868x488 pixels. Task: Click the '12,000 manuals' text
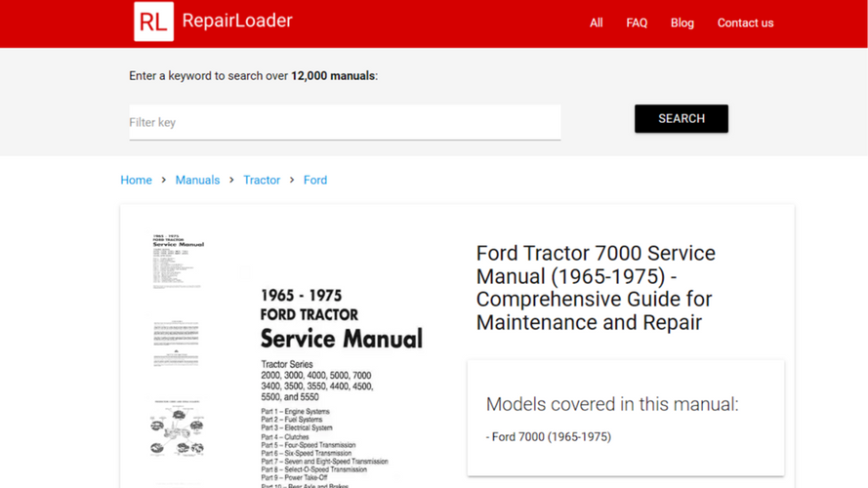[x=333, y=76]
